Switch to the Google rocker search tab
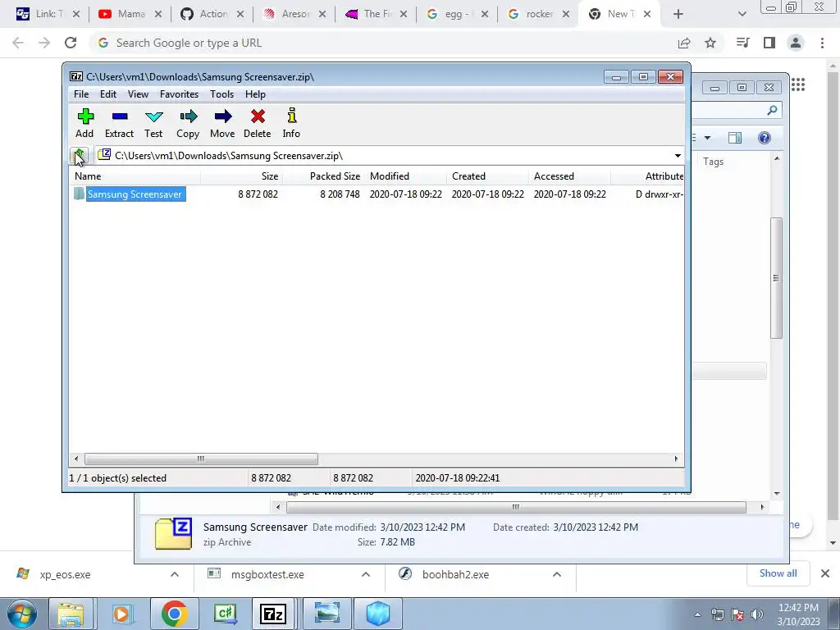This screenshot has height=630, width=840. [x=540, y=14]
